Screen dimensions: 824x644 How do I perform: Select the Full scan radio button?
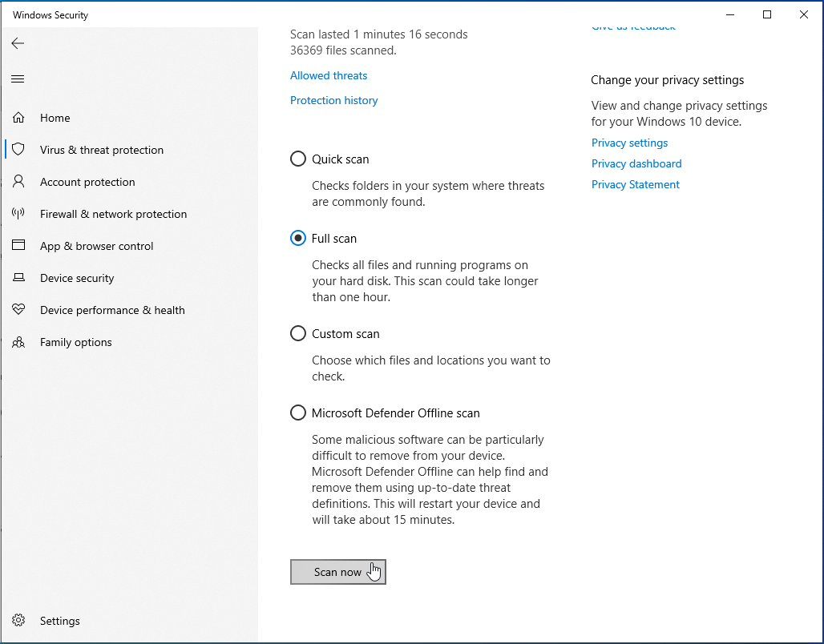[298, 238]
